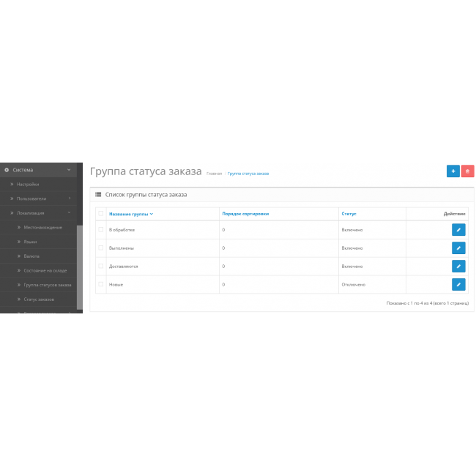
Task: Collapse the Локализация submenu
Action: click(x=70, y=212)
